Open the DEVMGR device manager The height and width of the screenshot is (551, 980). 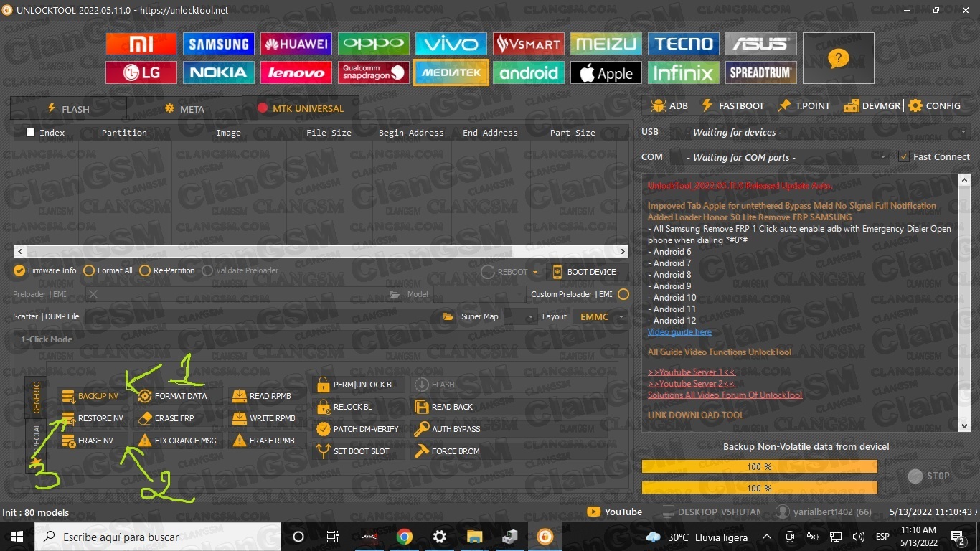(x=872, y=105)
